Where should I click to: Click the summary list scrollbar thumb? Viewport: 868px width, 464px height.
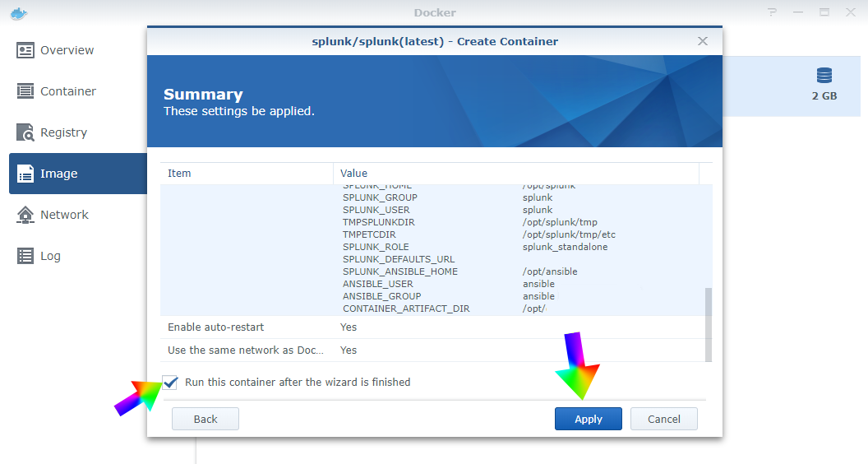[708, 324]
